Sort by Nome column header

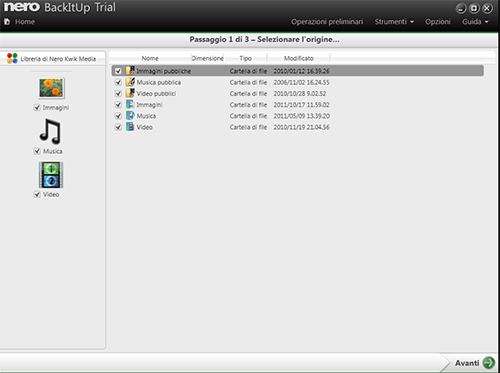pos(150,58)
